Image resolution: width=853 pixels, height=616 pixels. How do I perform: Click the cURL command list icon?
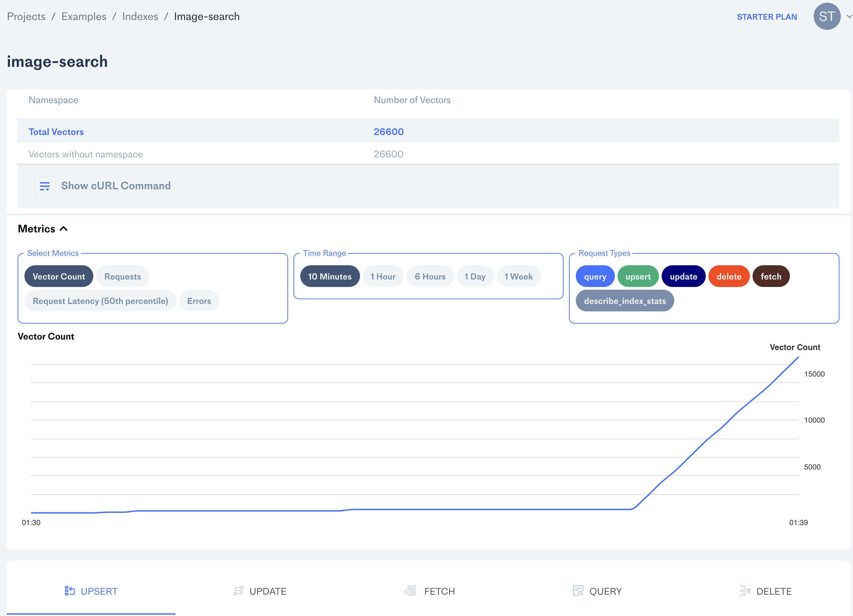point(45,186)
